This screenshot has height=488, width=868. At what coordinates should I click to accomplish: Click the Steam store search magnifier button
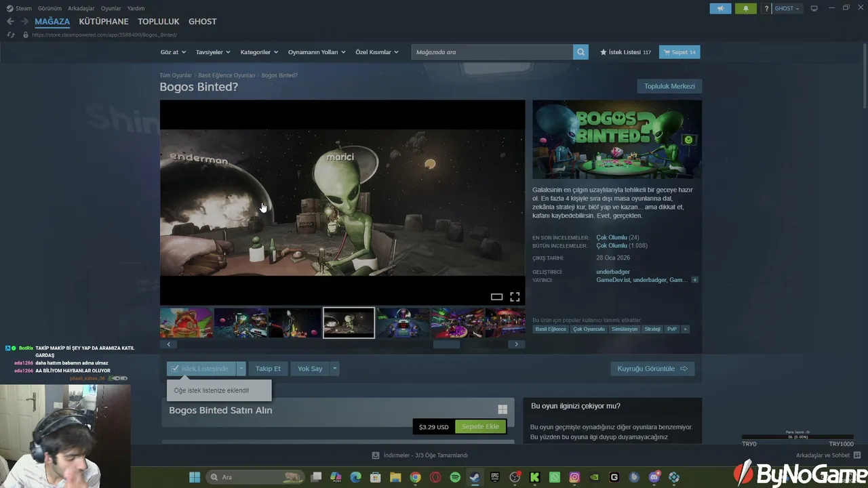point(580,52)
